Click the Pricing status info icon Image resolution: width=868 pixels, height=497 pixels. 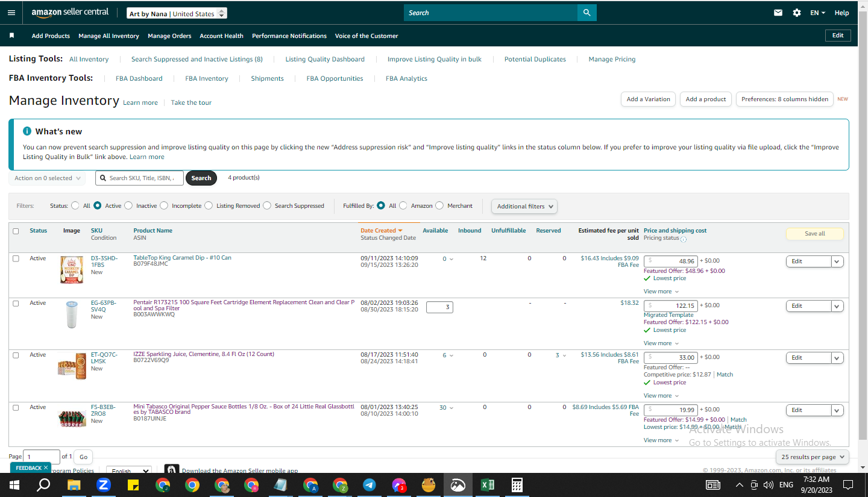click(x=684, y=239)
